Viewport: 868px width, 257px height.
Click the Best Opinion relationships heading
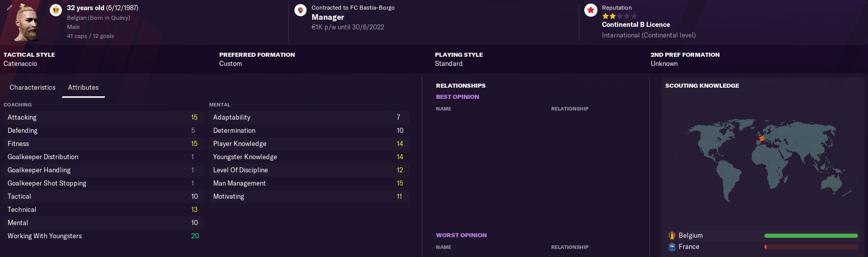tap(457, 97)
